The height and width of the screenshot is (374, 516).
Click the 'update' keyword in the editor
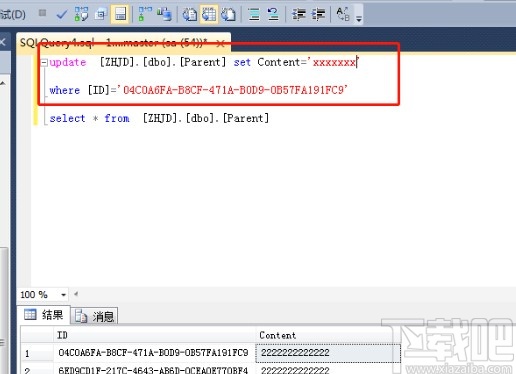(x=68, y=62)
